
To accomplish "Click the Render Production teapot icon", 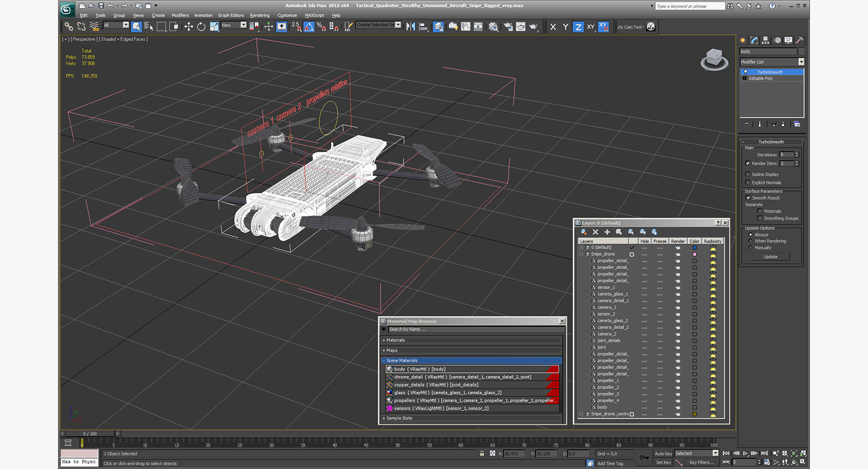I will pos(533,26).
